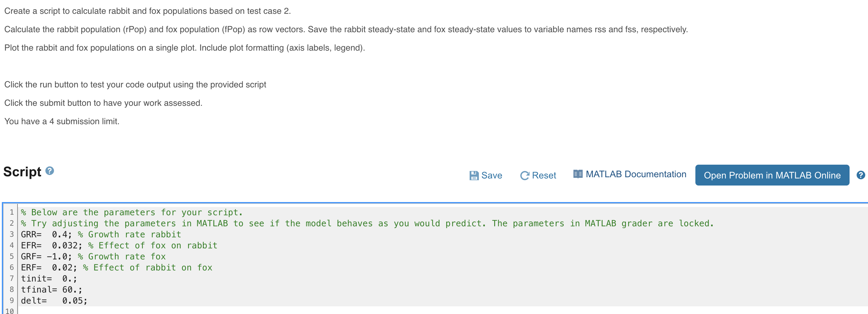Click the Save link text
Screen dimensions: 868x314
[492, 175]
